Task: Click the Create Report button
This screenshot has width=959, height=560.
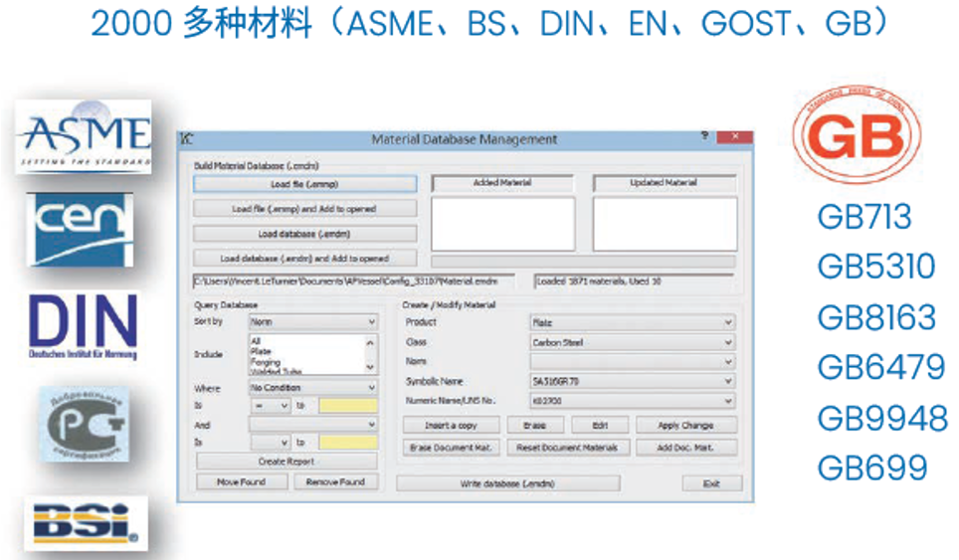Action: click(x=286, y=462)
